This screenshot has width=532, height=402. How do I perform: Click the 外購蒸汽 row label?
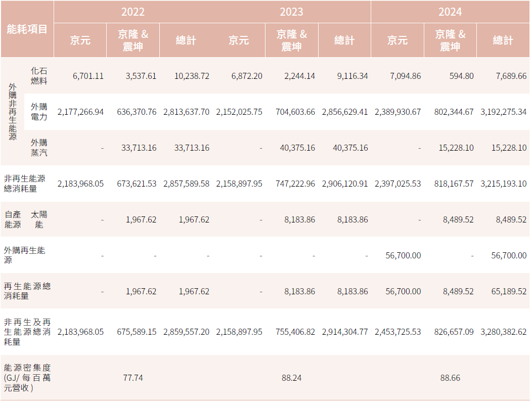(x=39, y=148)
